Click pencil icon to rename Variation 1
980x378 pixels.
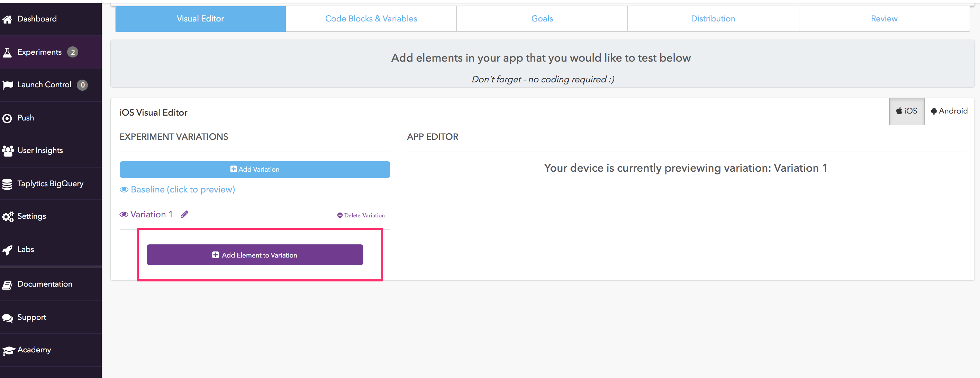pyautogui.click(x=184, y=215)
